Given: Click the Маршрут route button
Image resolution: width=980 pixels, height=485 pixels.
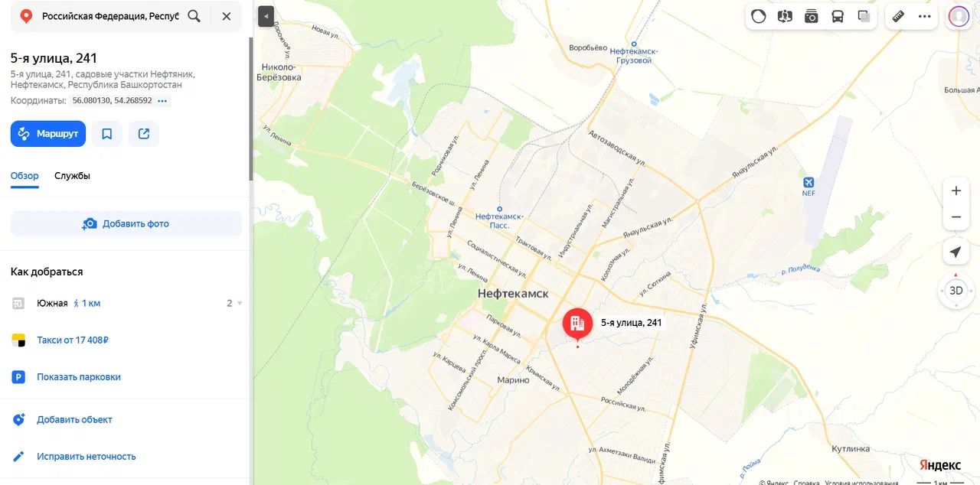Looking at the screenshot, I should click(x=48, y=134).
